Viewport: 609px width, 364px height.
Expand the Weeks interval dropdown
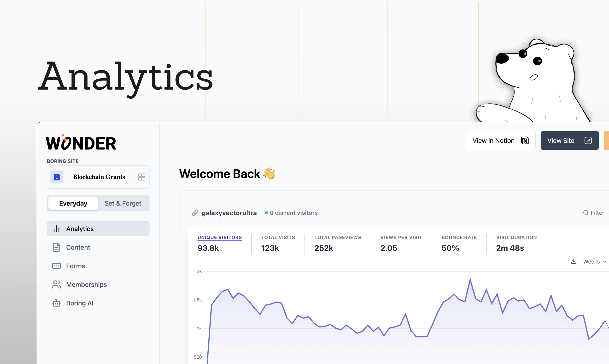(x=595, y=262)
